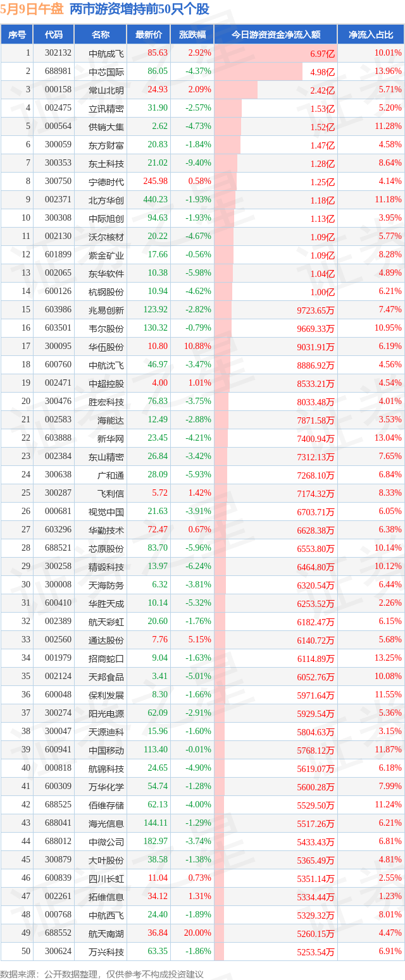This screenshot has height=980, width=405.
Task: Select stock code 300287
Action: click(x=58, y=493)
